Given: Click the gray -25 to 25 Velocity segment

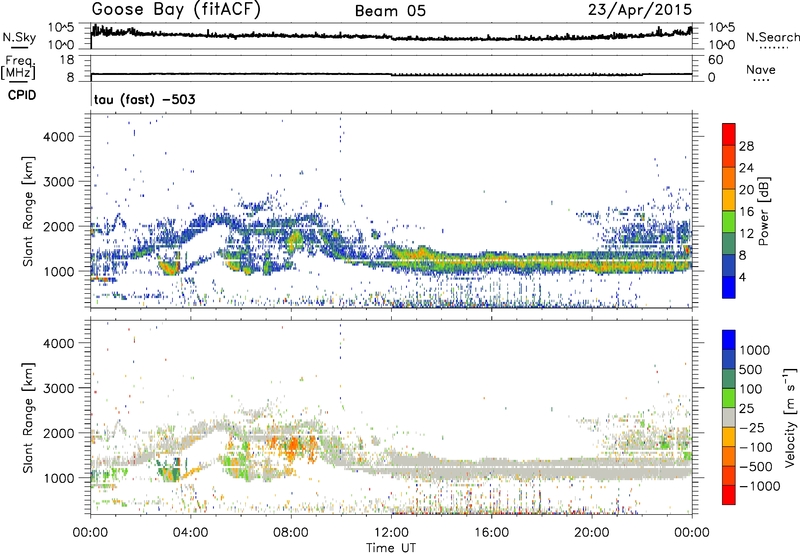Looking at the screenshot, I should [x=729, y=418].
